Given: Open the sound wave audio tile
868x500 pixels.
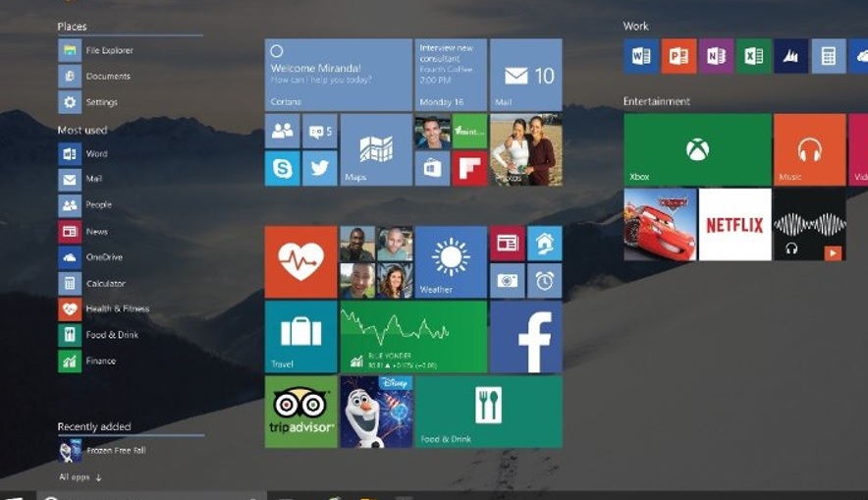Looking at the screenshot, I should pyautogui.click(x=810, y=224).
